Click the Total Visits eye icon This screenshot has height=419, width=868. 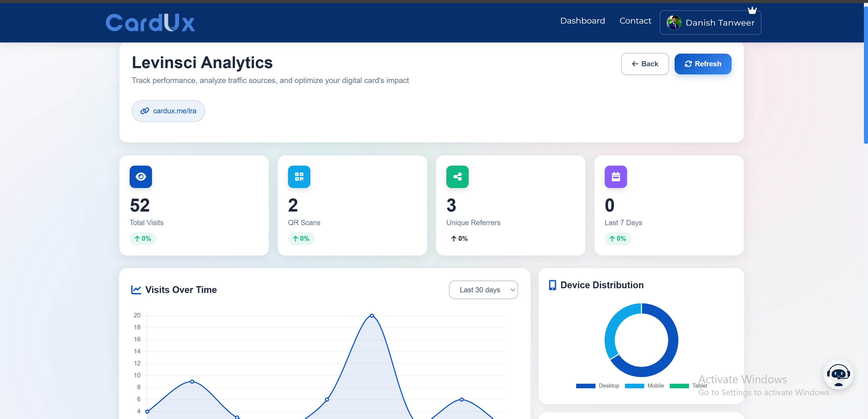tap(140, 177)
